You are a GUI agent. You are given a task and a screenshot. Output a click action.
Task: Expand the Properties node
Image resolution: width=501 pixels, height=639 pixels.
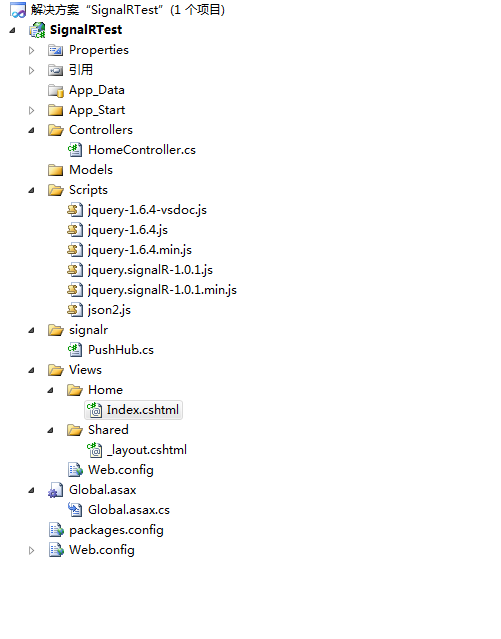point(31,50)
